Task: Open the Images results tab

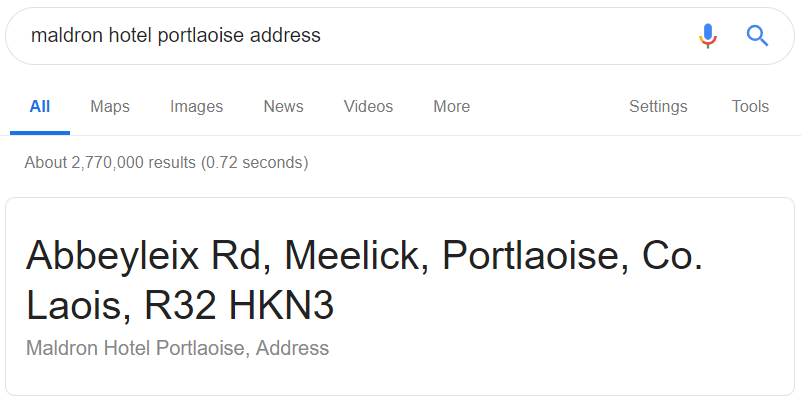Action: point(196,107)
